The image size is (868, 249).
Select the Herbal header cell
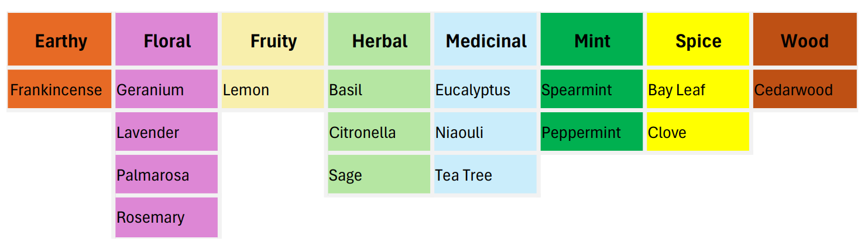click(379, 40)
